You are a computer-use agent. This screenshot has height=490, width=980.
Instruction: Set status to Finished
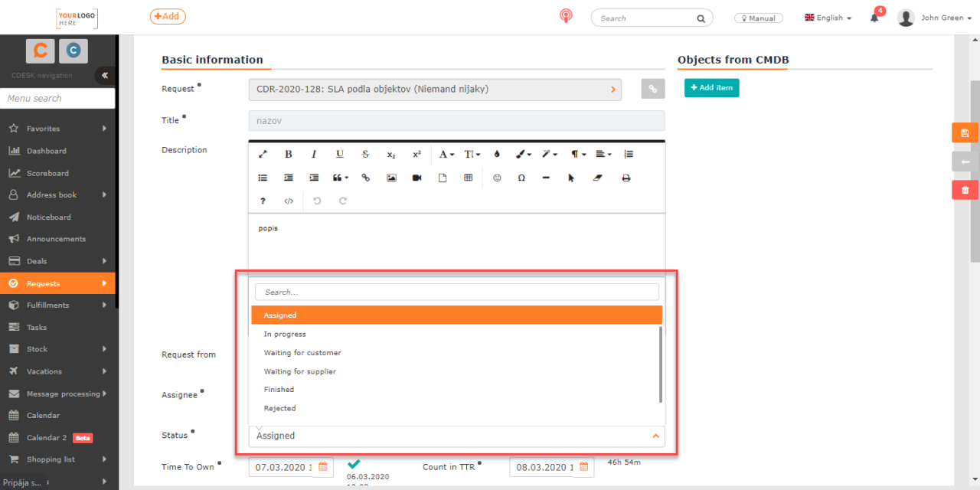pyautogui.click(x=455, y=390)
